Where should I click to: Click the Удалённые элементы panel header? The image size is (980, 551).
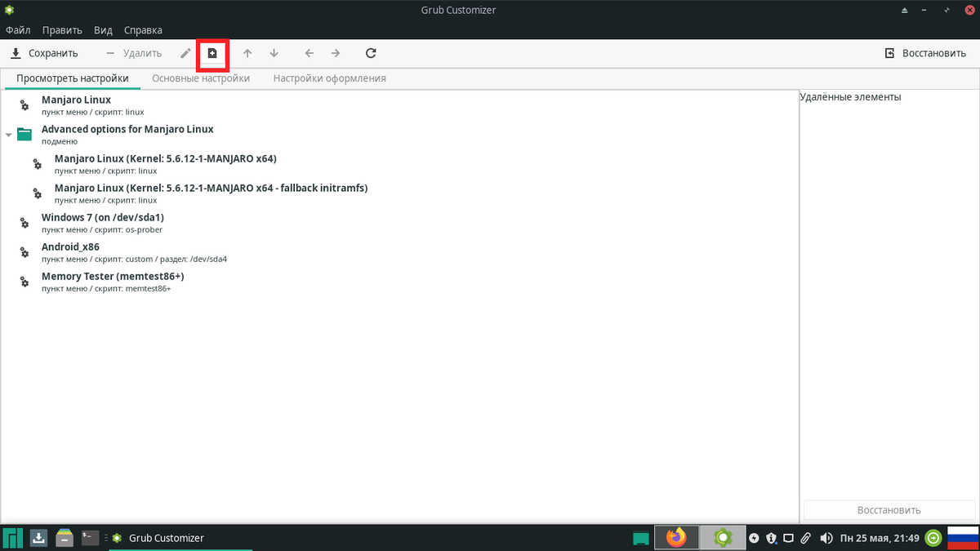click(850, 96)
